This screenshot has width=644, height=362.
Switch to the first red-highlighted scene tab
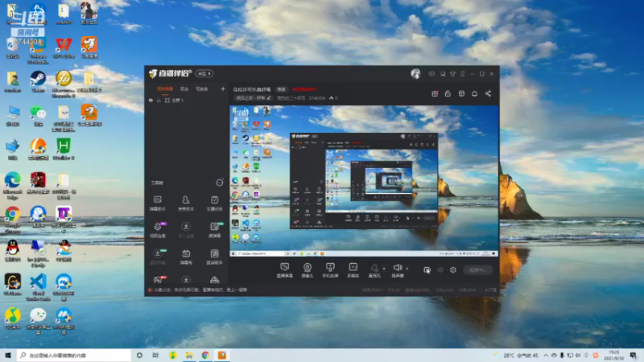165,88
